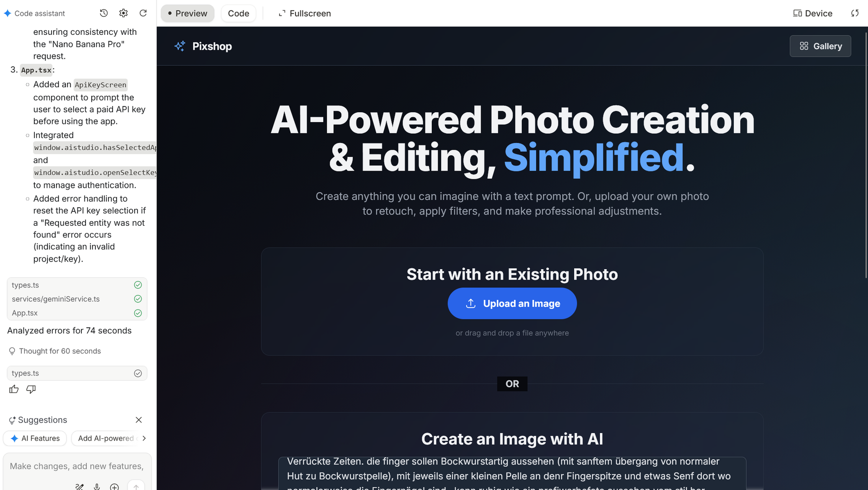Click the Pixshop sparkle logo

pyautogui.click(x=180, y=46)
